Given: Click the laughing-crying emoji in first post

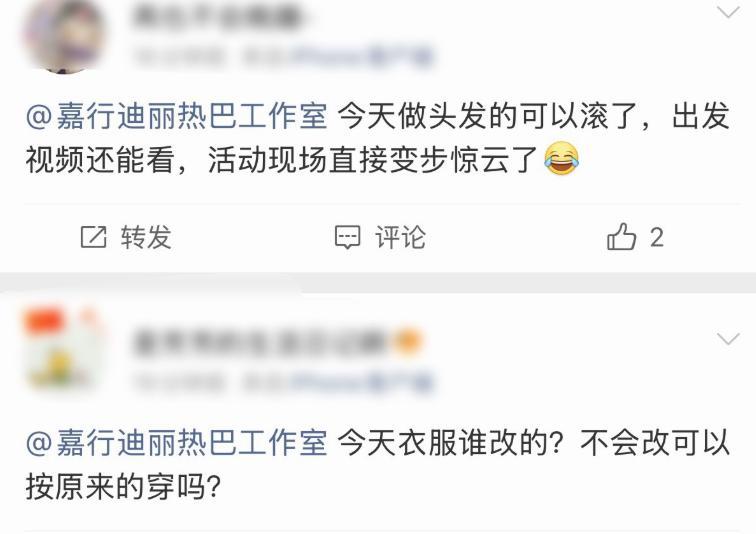Looking at the screenshot, I should [562, 159].
